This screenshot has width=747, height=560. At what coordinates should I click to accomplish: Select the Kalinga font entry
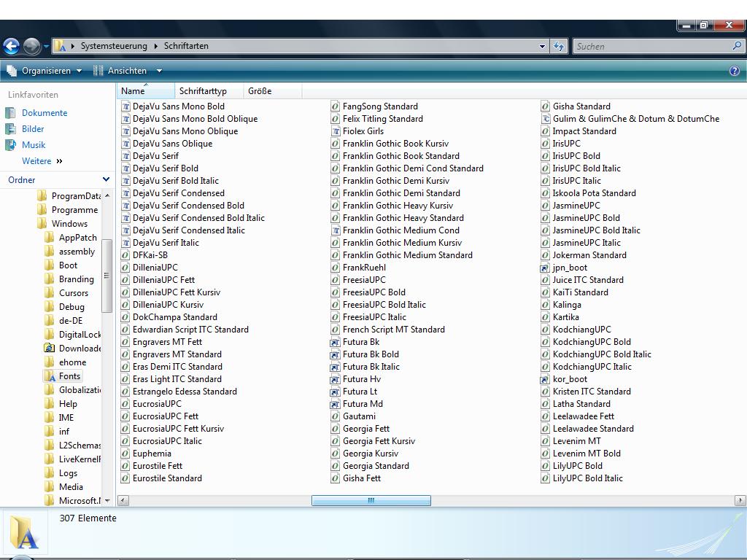click(567, 305)
